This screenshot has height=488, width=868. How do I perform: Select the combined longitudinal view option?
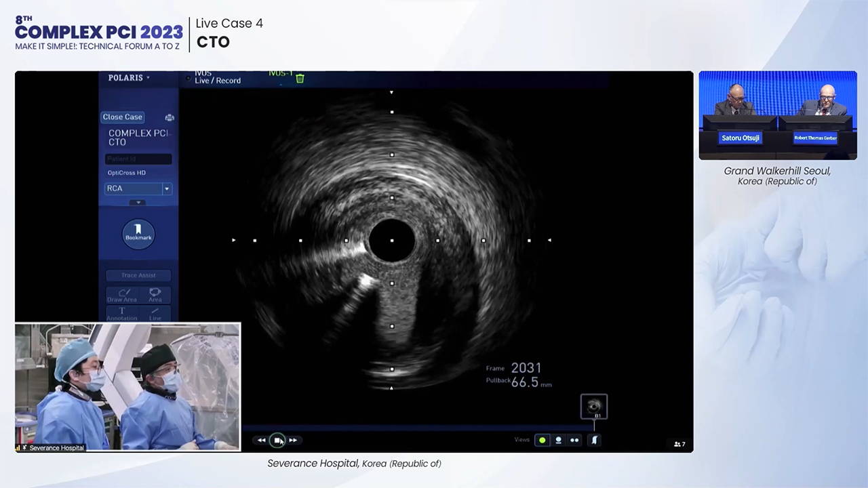point(558,441)
